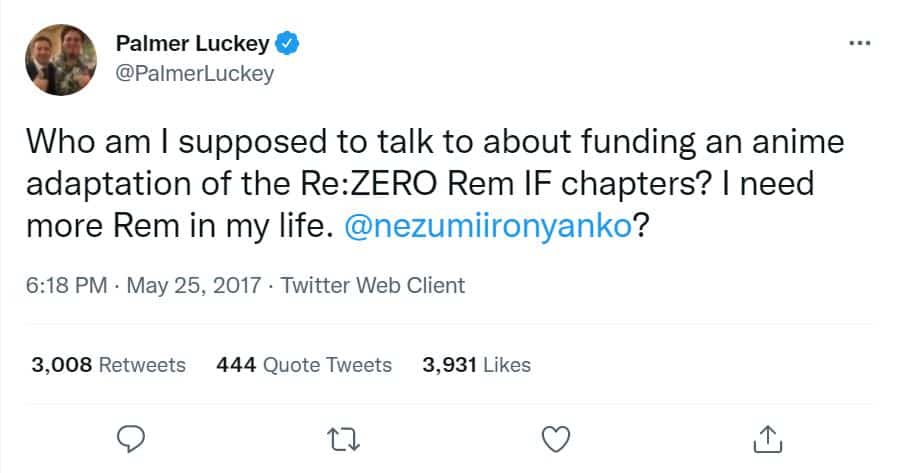The height and width of the screenshot is (473, 899).
Task: Like the tweet with the heart icon
Action: click(555, 437)
